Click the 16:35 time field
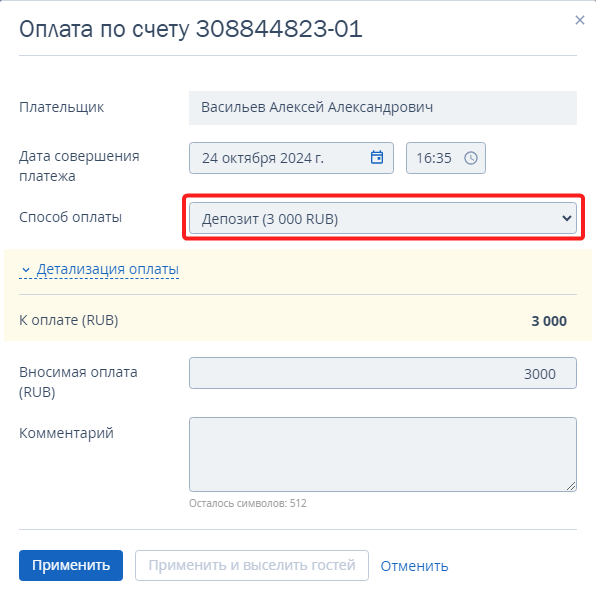 point(446,158)
